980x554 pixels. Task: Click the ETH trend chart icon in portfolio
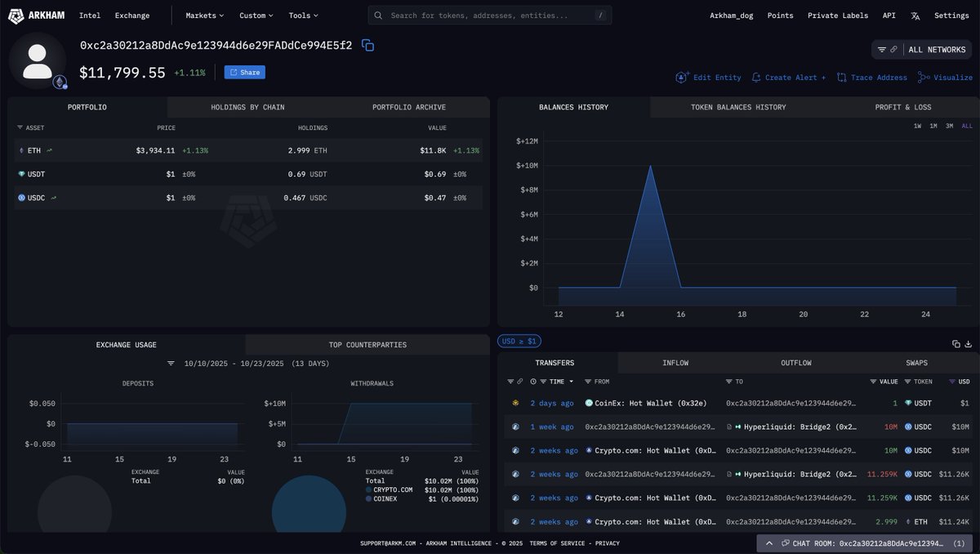49,150
